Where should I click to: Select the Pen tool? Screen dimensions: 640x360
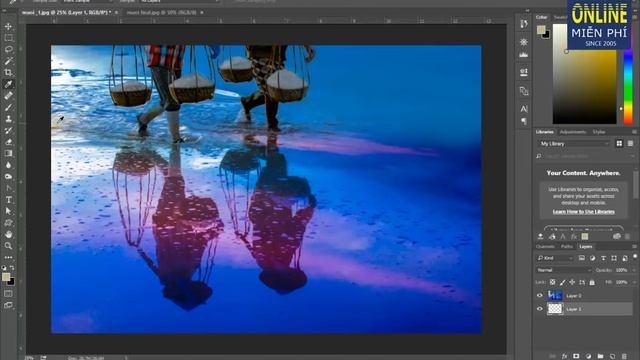click(8, 188)
